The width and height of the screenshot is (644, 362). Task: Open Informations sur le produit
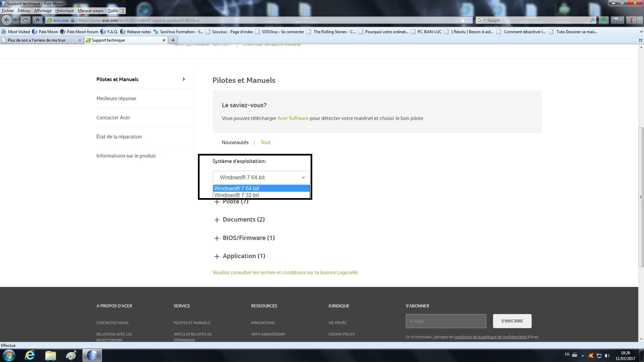pos(126,156)
